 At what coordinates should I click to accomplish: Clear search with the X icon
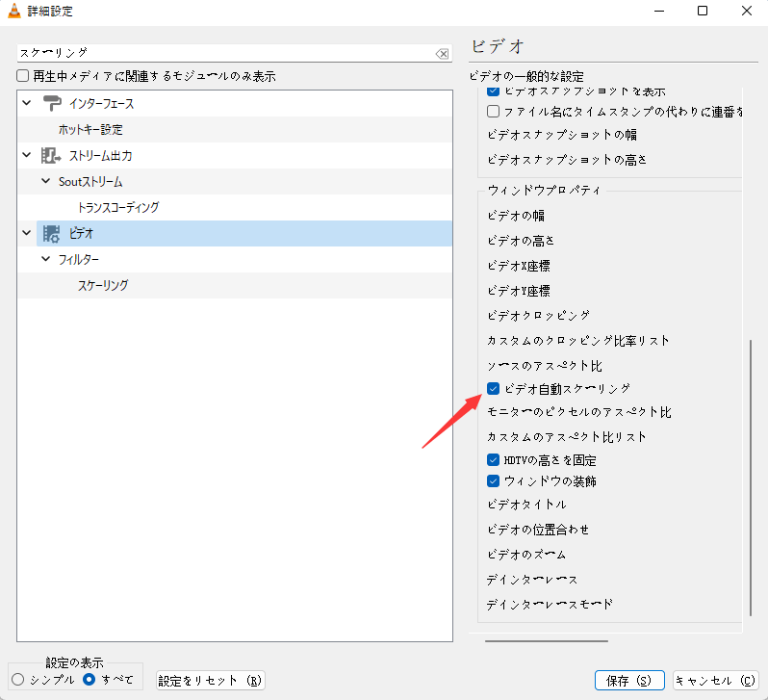pos(442,54)
